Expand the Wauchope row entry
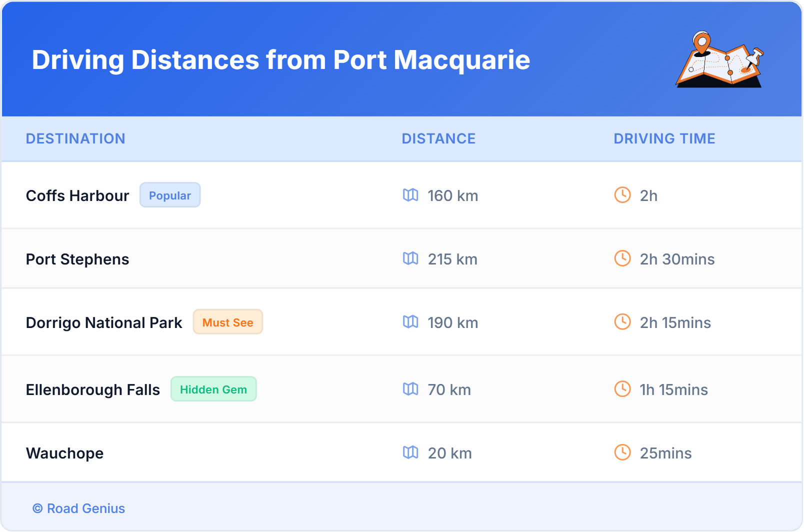Screen dimensions: 804x532 click(x=64, y=453)
